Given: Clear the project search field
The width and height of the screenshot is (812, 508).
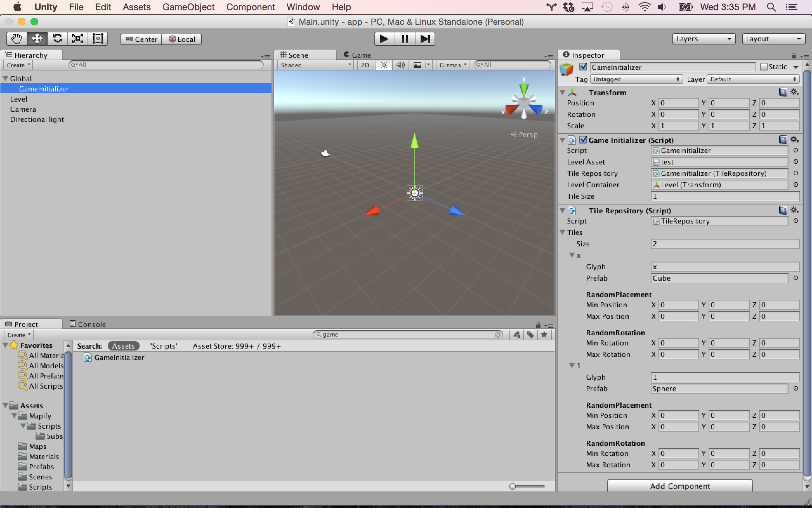Looking at the screenshot, I should tap(498, 335).
